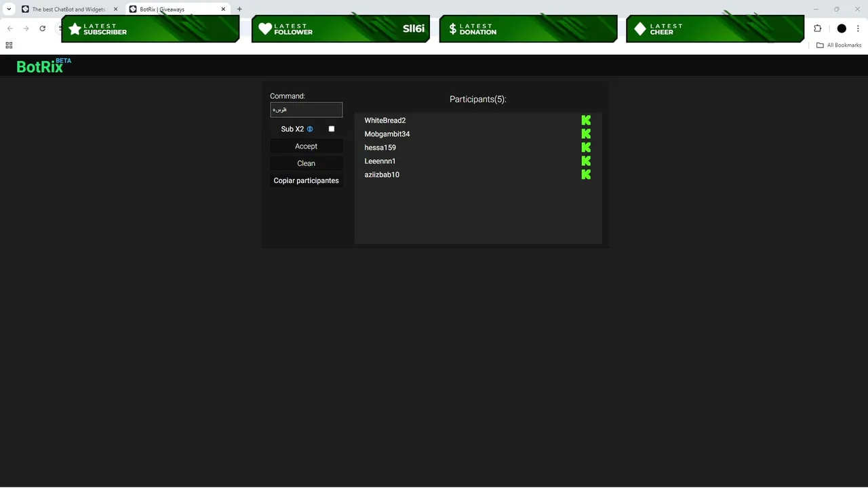Click the Latest Cheer banner

[715, 29]
